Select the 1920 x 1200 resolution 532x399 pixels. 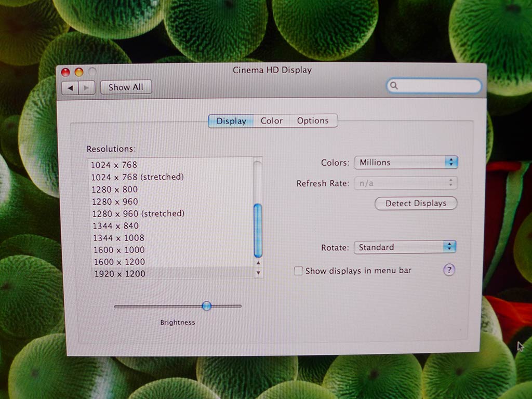point(119,273)
